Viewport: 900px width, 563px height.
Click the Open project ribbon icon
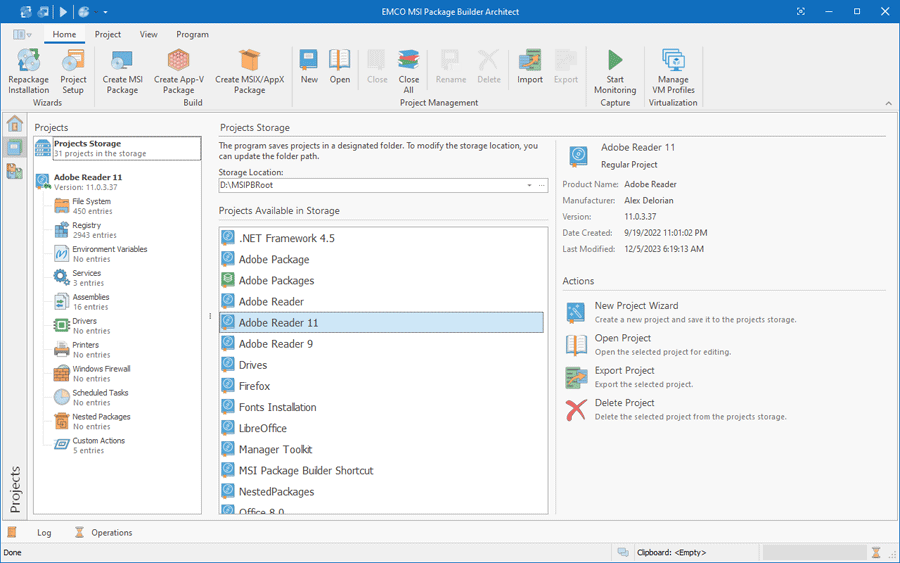340,67
